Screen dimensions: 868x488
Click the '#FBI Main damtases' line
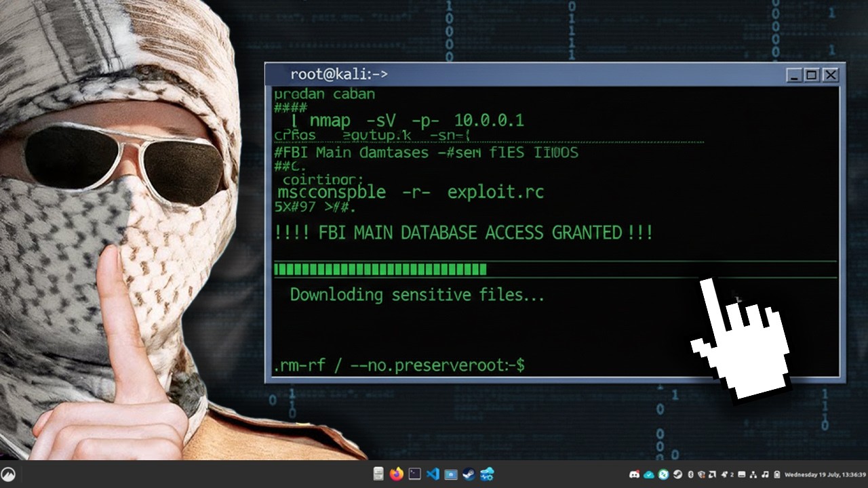tap(426, 152)
